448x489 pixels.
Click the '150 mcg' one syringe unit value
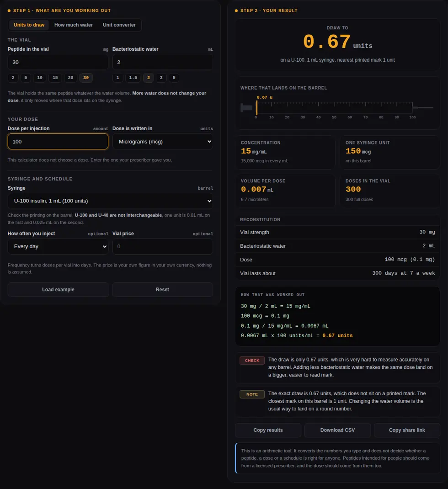coord(358,151)
